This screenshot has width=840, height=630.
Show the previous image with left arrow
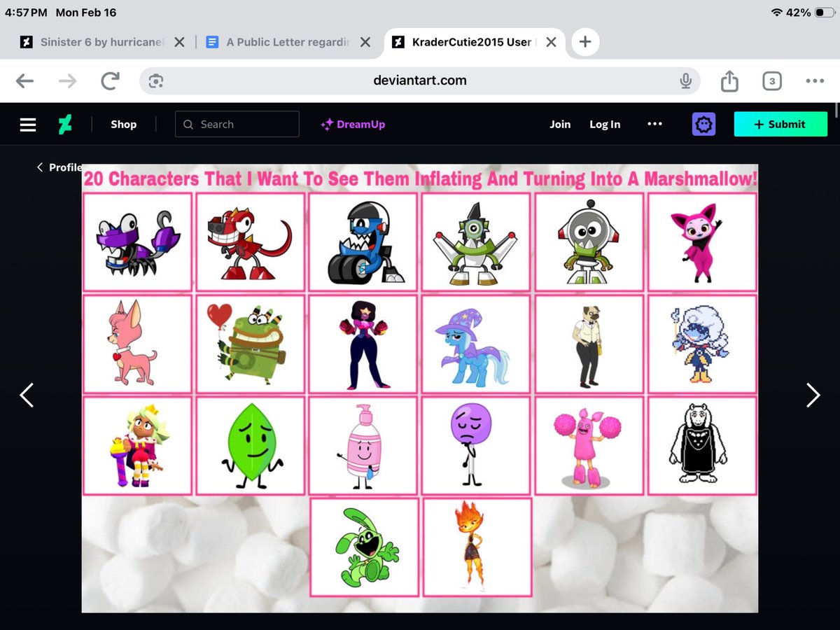pos(27,395)
